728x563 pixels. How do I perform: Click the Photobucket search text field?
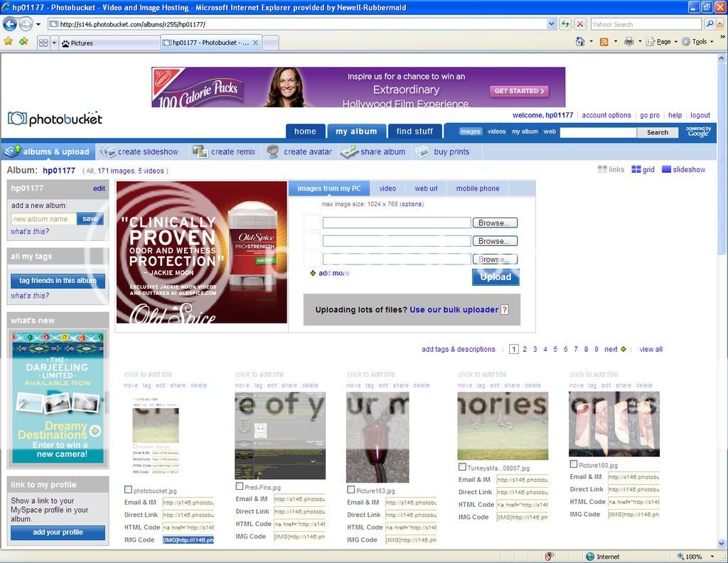click(598, 132)
